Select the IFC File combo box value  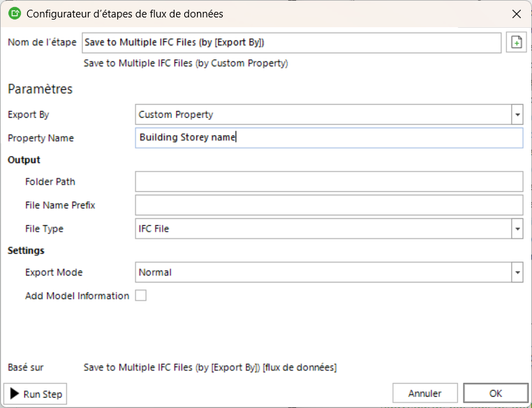(x=323, y=229)
